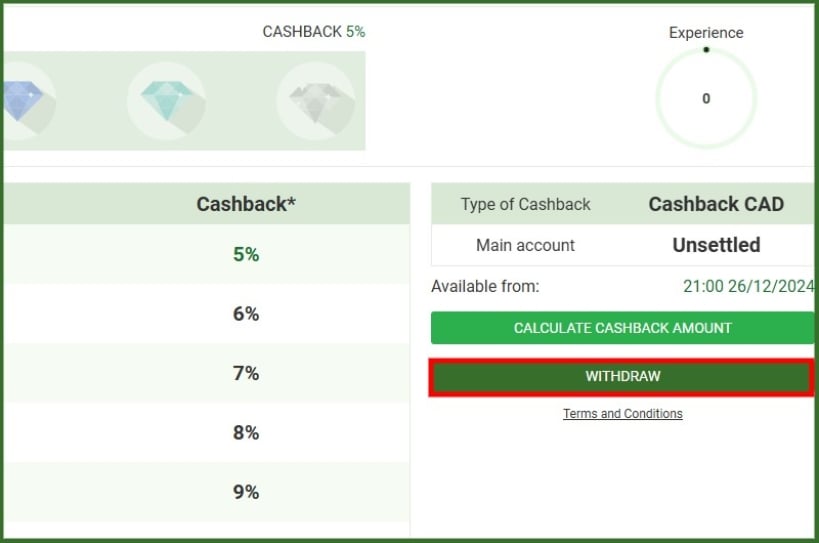Click the Cashback CAD value
The height and width of the screenshot is (543, 819).
[x=716, y=204]
